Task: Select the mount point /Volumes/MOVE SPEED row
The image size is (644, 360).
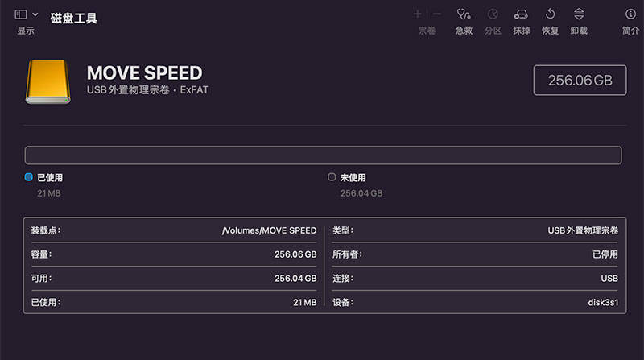Action: coord(174,230)
